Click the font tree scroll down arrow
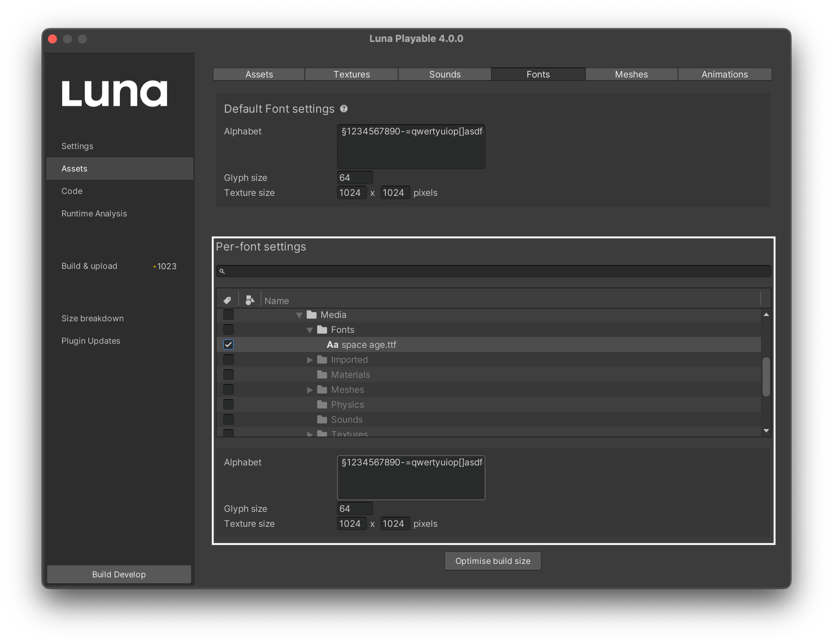 click(766, 431)
